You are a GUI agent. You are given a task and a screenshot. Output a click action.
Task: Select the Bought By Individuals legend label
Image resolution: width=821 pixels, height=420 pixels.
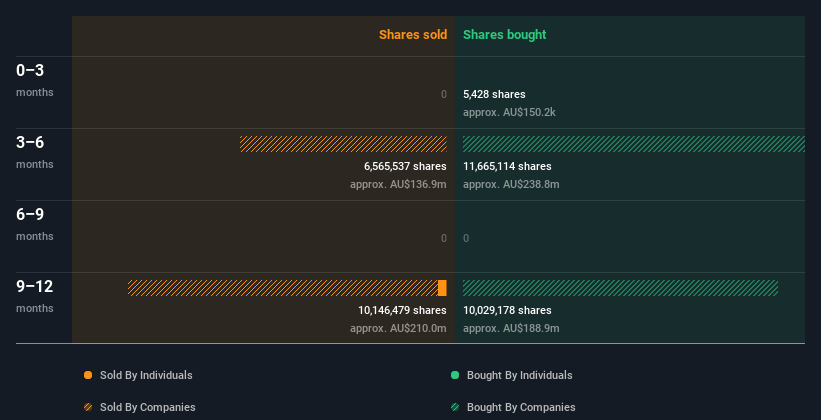pos(519,375)
